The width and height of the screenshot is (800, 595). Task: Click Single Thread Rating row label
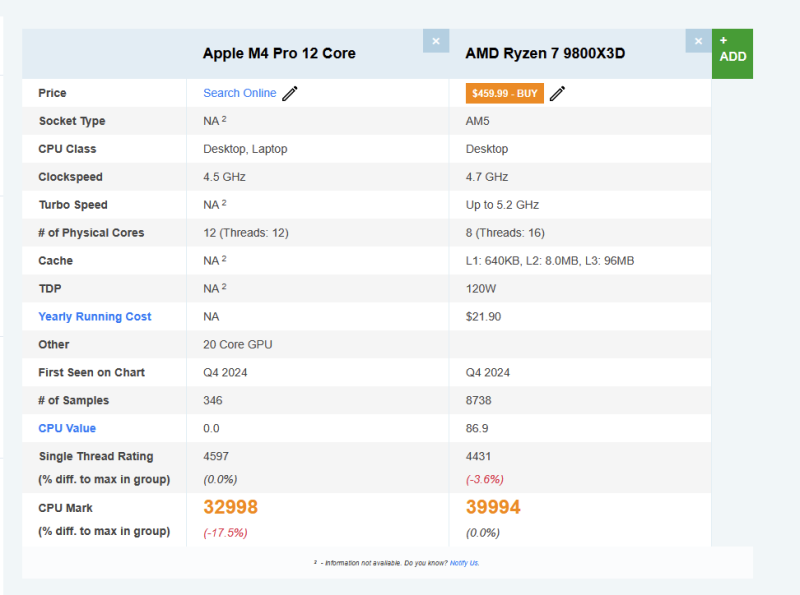point(96,456)
